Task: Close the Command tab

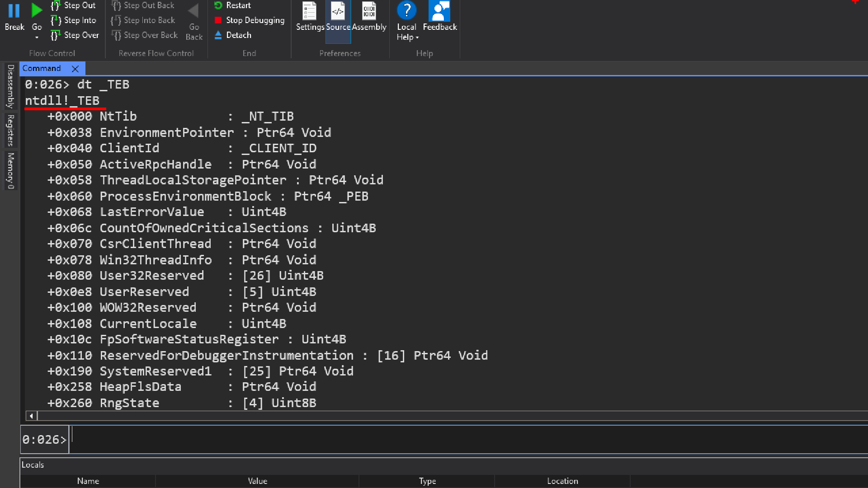Action: (75, 69)
